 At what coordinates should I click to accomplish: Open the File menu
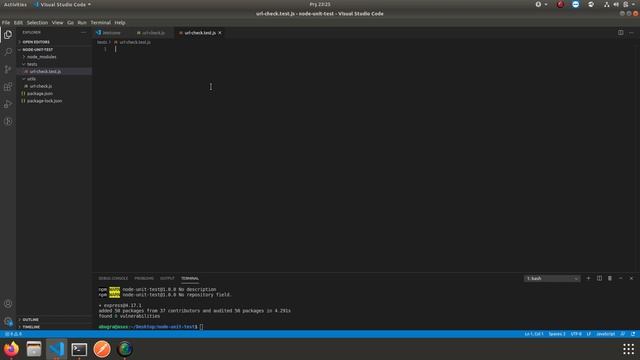6,22
